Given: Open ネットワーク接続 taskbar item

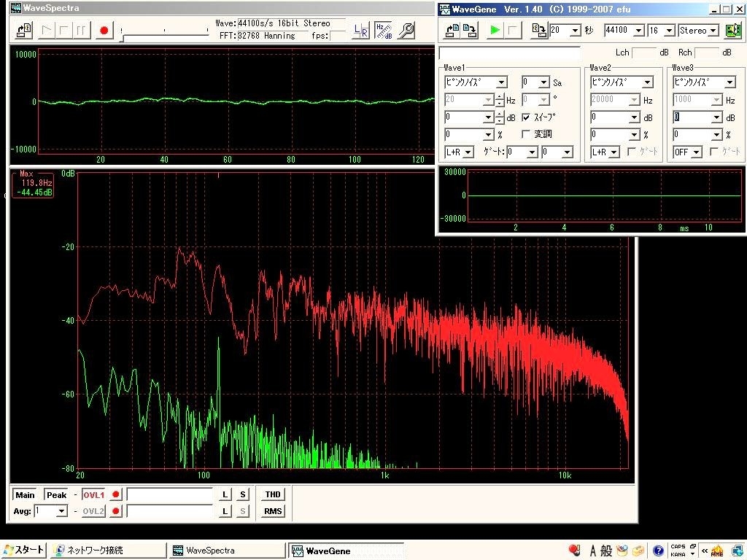Looking at the screenshot, I should pos(109,551).
